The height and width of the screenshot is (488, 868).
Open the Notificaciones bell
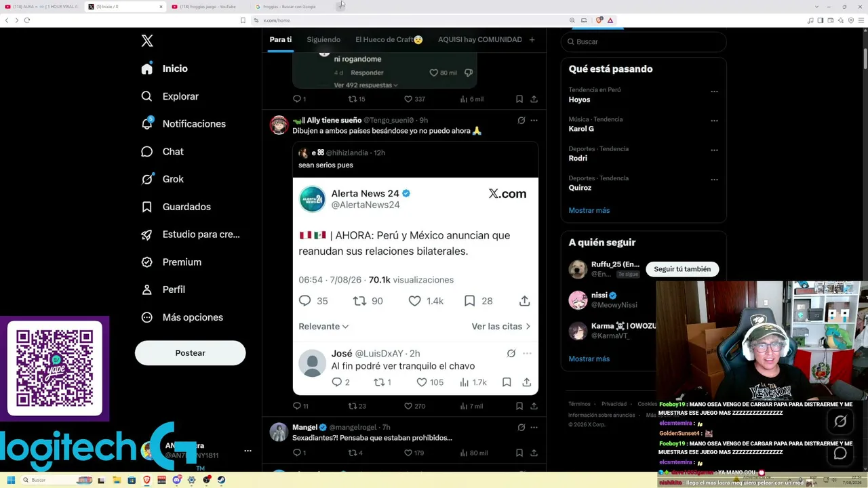pos(184,124)
